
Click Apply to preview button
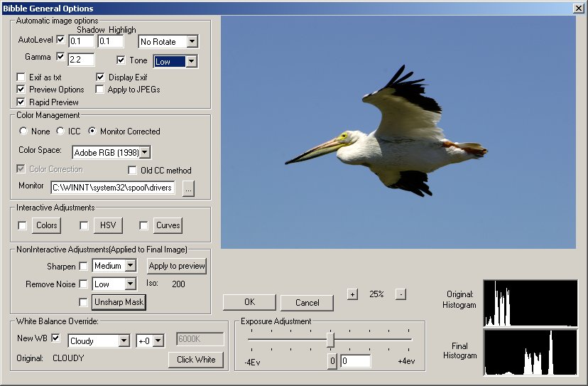coord(177,266)
